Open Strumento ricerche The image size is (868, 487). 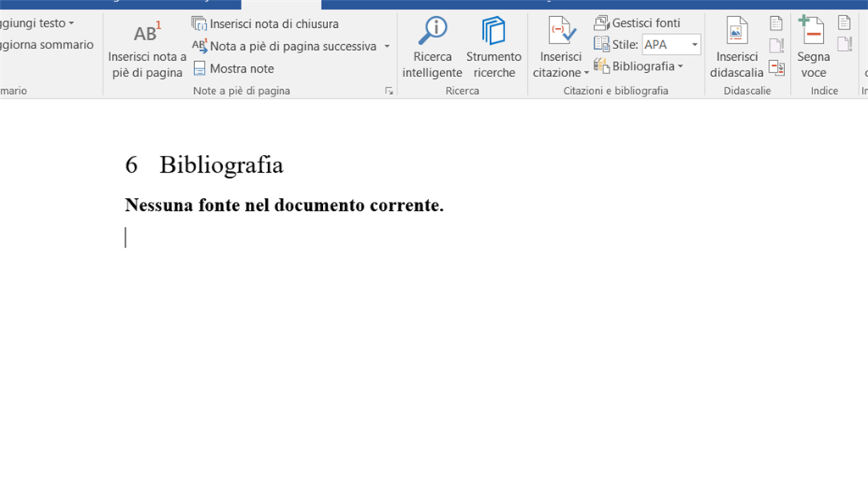(494, 49)
